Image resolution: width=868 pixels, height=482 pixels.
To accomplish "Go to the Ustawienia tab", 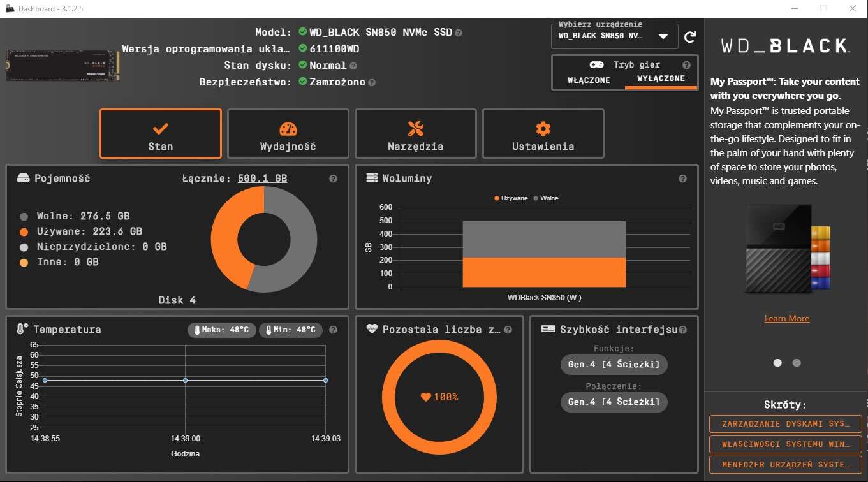I will point(543,134).
